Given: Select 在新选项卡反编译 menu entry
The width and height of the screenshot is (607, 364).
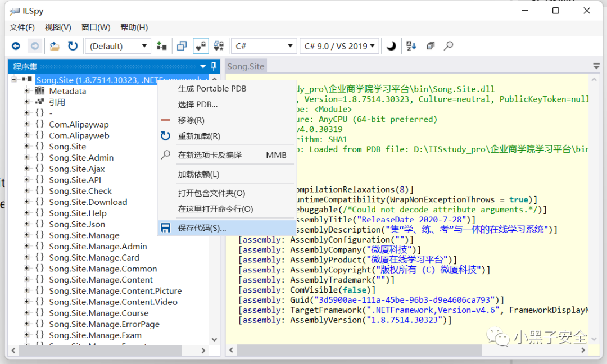Looking at the screenshot, I should [227, 155].
